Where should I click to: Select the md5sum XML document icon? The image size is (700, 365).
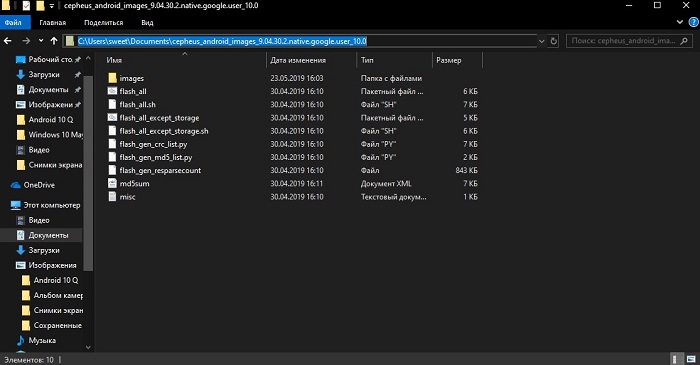pyautogui.click(x=112, y=183)
